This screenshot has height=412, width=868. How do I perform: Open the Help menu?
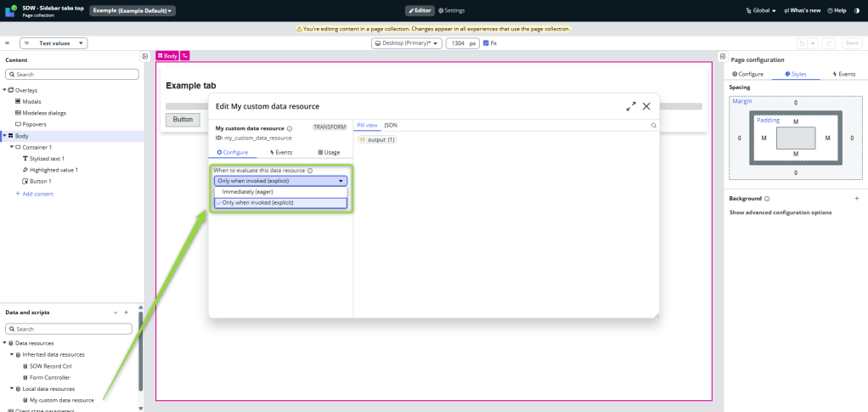tap(837, 10)
